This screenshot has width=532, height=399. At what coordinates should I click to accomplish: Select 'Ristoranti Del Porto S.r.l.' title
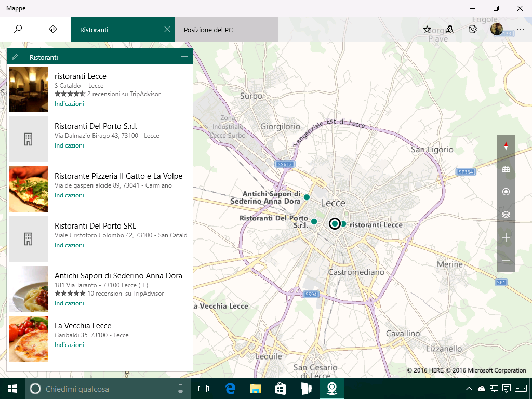tap(96, 126)
